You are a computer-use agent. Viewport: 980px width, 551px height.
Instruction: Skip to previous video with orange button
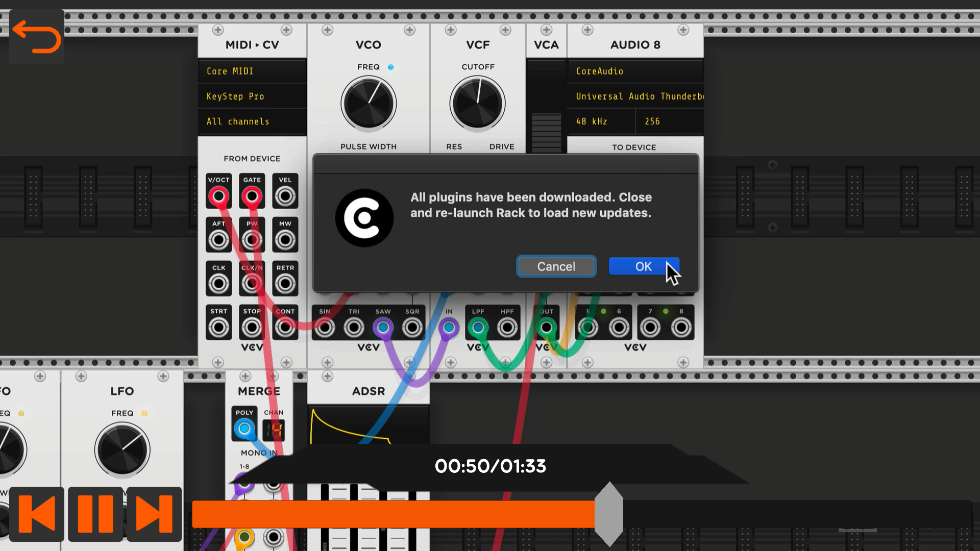(37, 514)
